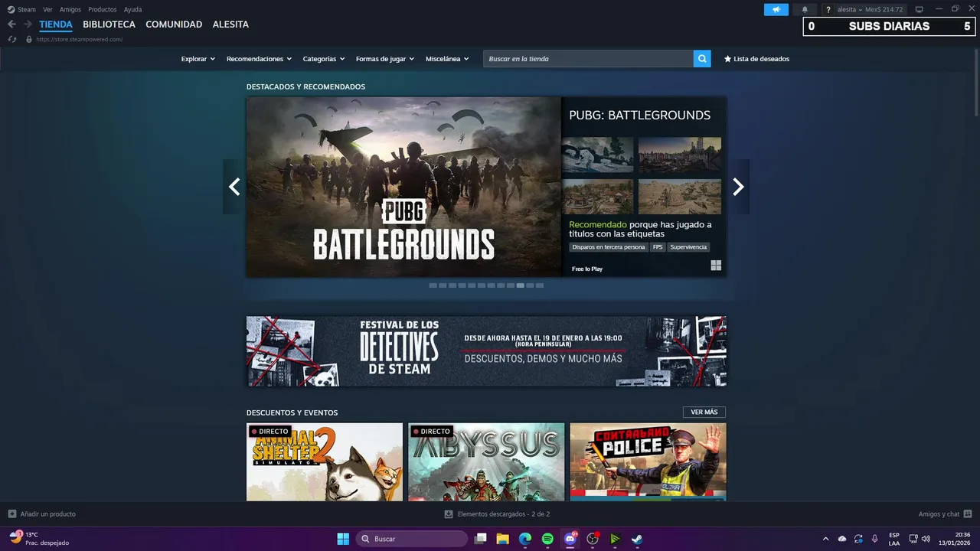Image resolution: width=980 pixels, height=551 pixels.
Task: Open the PUBG Battlegrounds main capsule image
Action: coord(403,187)
